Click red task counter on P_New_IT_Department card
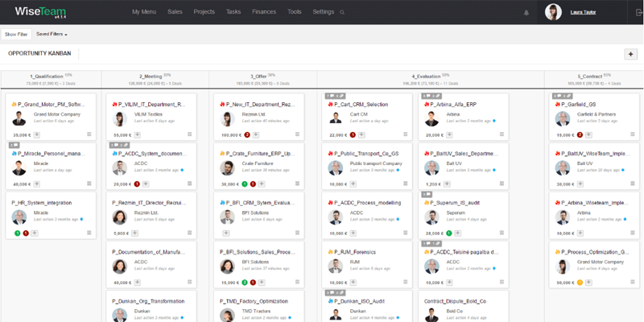Image resolution: width=644 pixels, height=322 pixels. (x=247, y=134)
